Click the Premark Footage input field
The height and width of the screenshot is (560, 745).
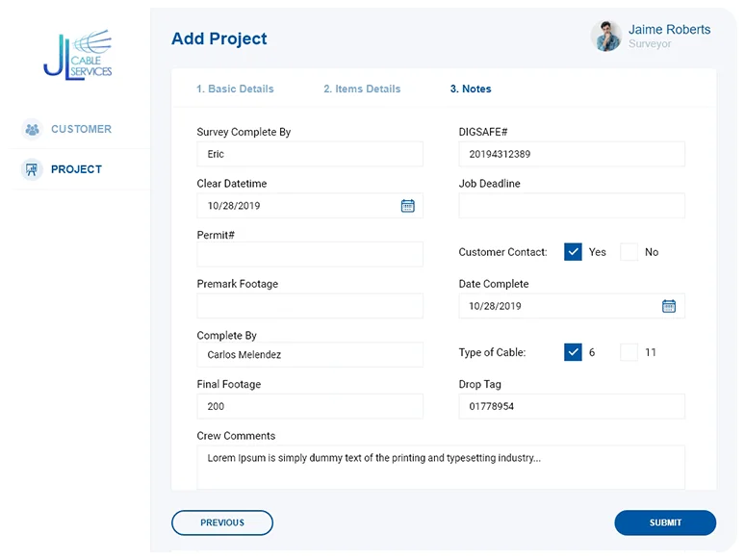pos(310,306)
